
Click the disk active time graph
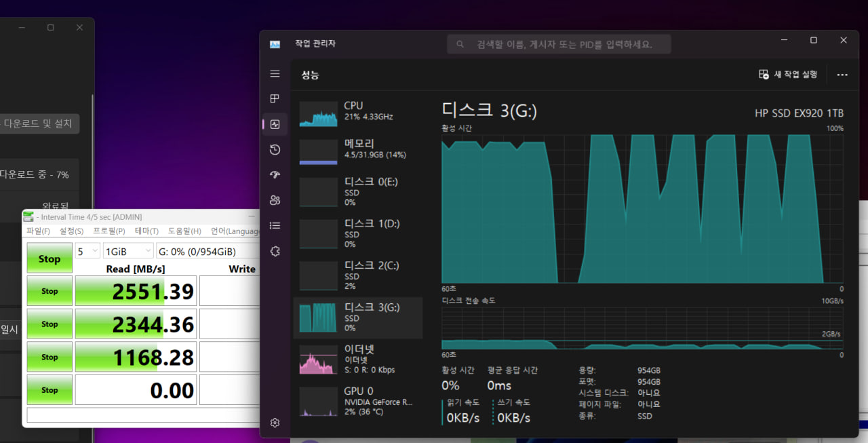pos(642,208)
